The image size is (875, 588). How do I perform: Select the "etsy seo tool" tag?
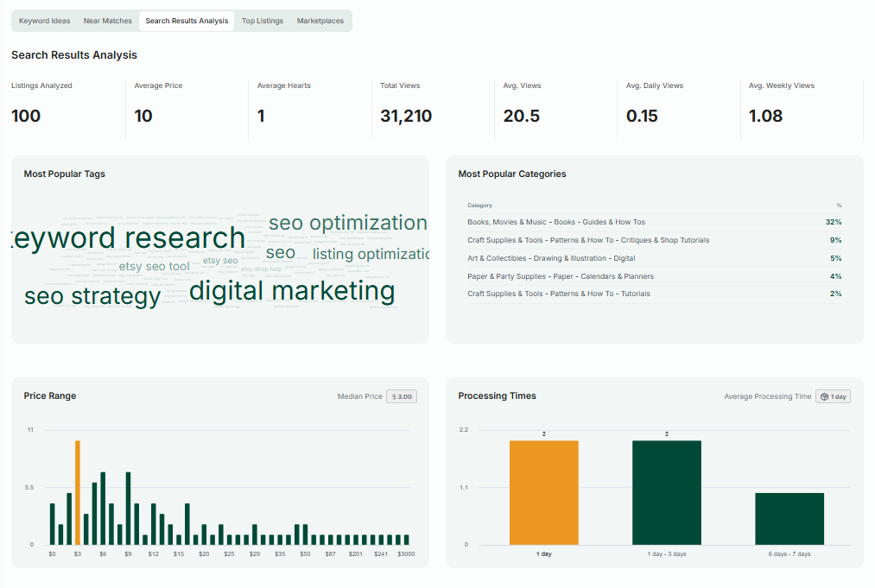(x=154, y=267)
